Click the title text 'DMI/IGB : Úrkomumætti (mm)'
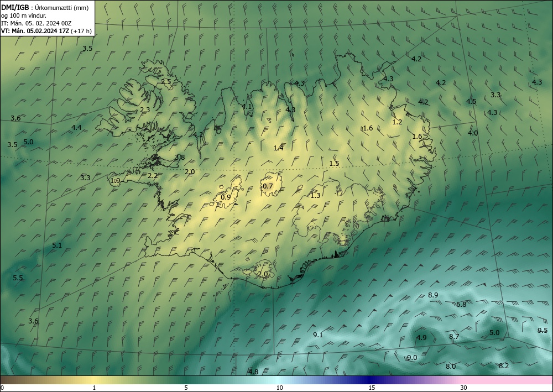The image size is (553, 392). [45, 8]
